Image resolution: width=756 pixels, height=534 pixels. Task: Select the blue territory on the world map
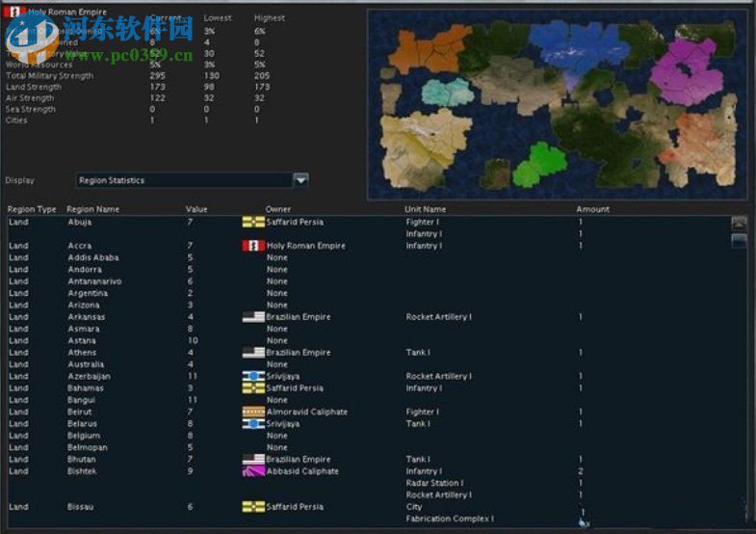click(x=574, y=46)
